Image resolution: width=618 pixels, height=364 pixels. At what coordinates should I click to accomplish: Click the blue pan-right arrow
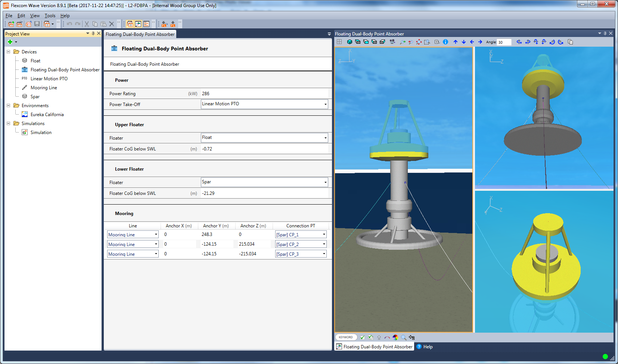coord(480,42)
